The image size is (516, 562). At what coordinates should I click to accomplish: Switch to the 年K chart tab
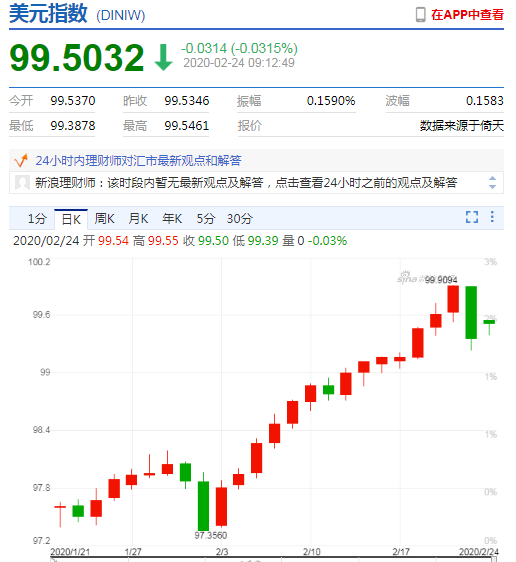coord(172,218)
